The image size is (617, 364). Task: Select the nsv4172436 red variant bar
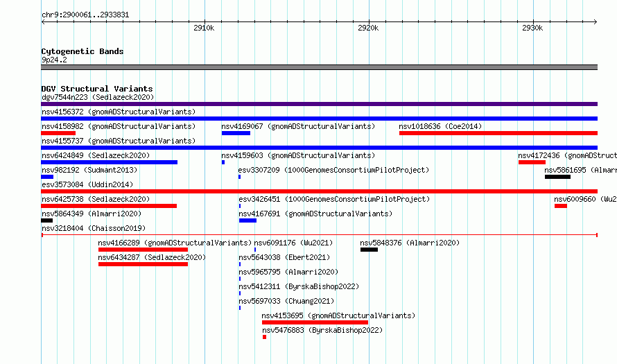click(532, 162)
